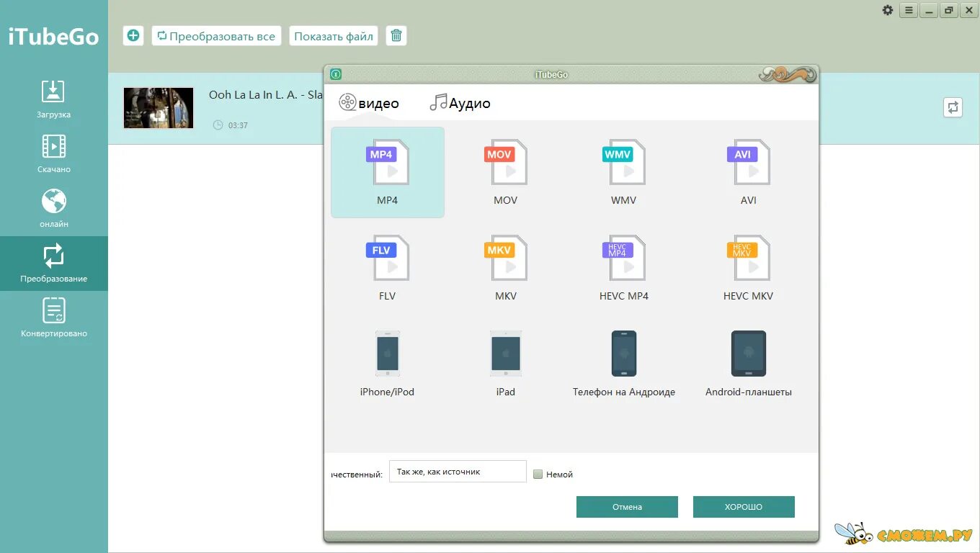Image resolution: width=980 pixels, height=553 pixels.
Task: Click the trash icon on the toolbar
Action: 396,35
